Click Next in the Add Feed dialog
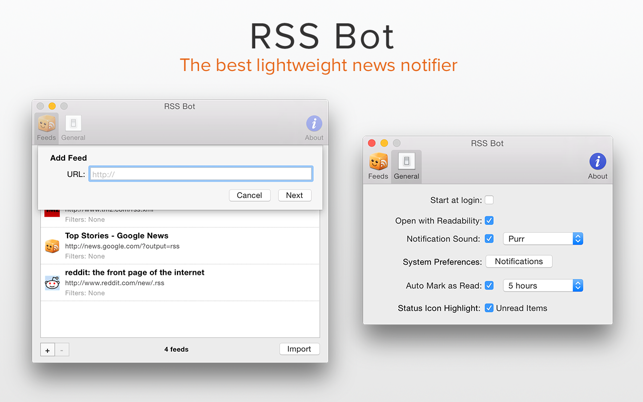This screenshot has height=402, width=643. click(x=294, y=196)
